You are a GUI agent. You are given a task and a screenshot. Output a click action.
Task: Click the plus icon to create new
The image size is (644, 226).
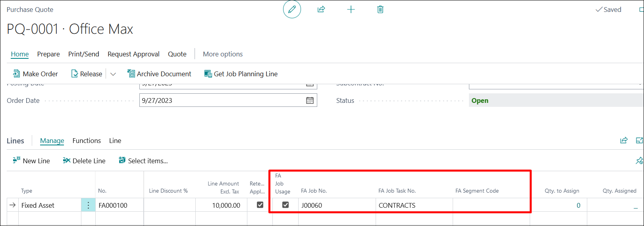coord(351,10)
